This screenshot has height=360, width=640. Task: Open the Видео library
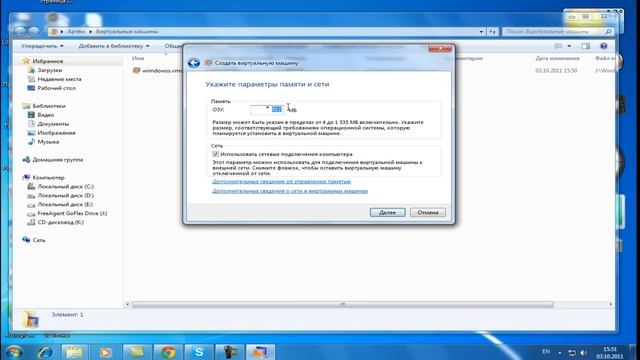[46, 115]
